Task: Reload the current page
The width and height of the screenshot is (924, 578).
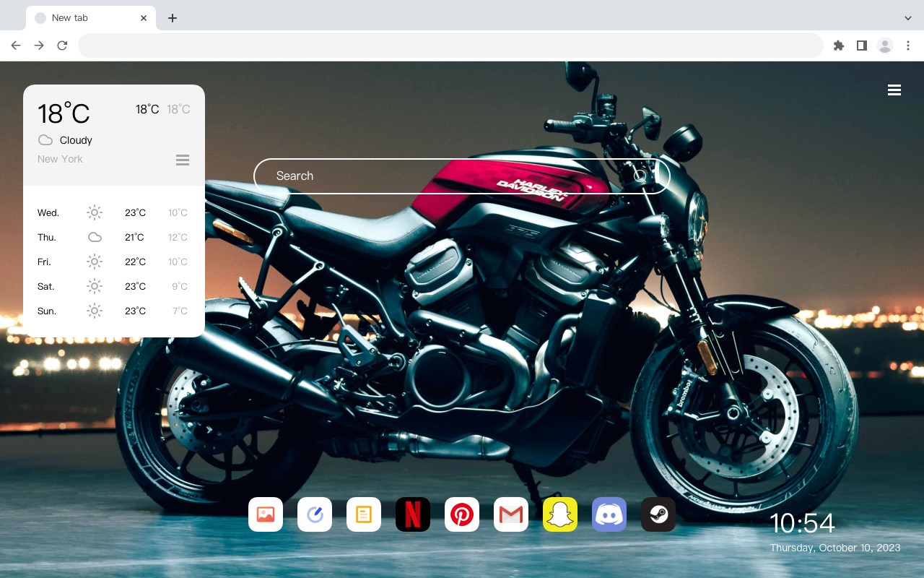Action: click(62, 46)
